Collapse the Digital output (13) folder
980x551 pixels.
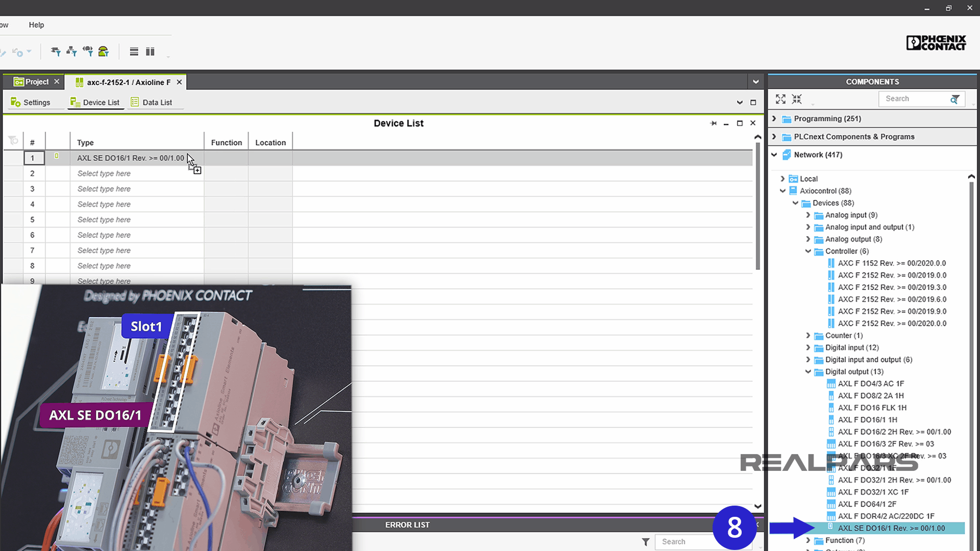coord(808,372)
